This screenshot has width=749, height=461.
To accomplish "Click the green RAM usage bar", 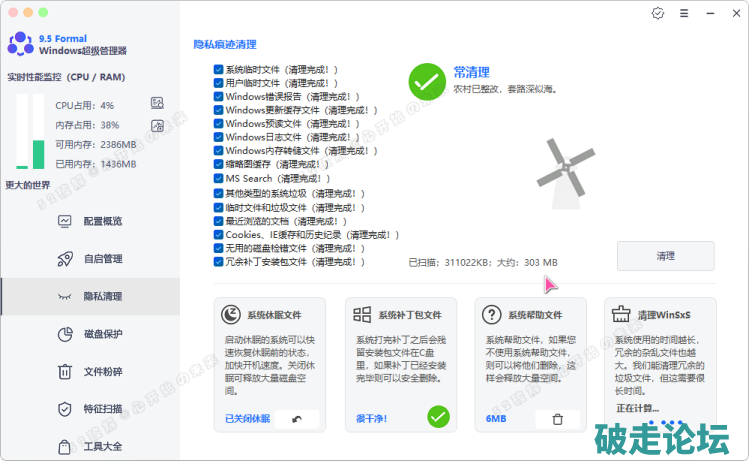I will [38, 133].
